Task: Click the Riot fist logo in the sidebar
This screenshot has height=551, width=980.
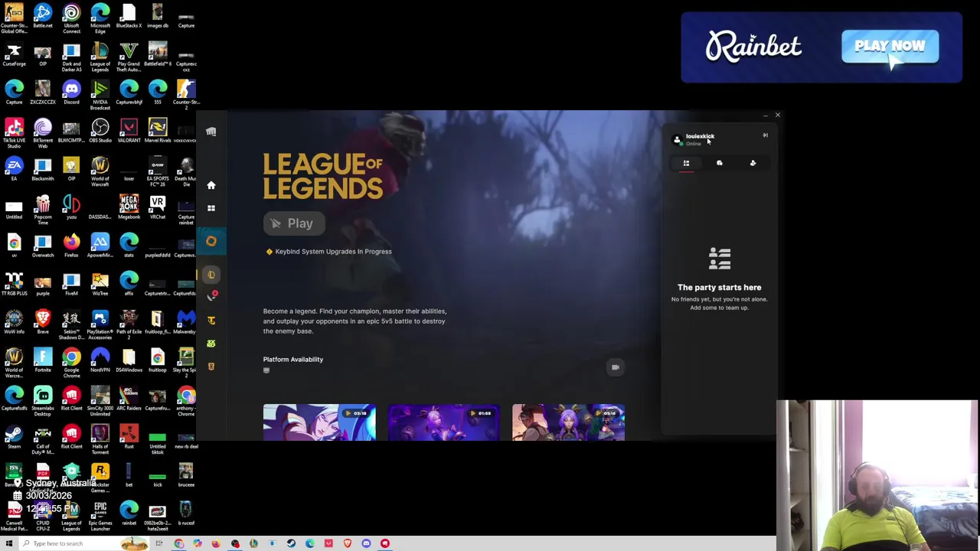Action: click(211, 132)
